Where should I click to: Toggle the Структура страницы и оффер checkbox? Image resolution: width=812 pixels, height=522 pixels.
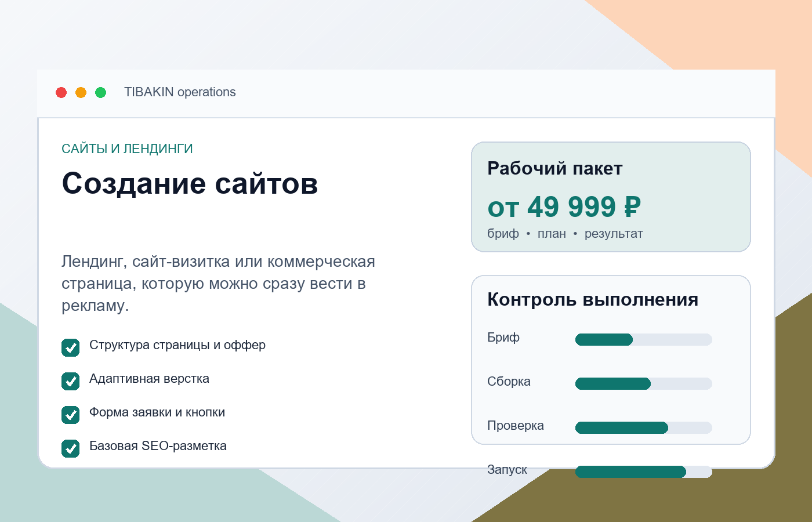[x=71, y=347]
